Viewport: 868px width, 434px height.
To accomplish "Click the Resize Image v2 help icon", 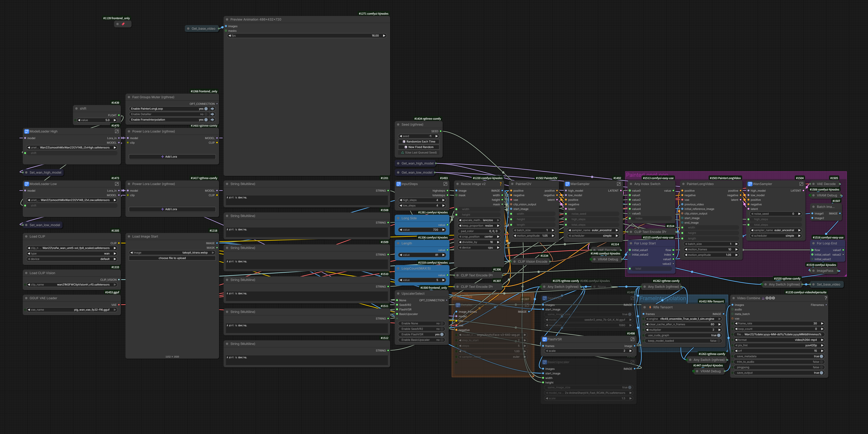I will click(500, 184).
